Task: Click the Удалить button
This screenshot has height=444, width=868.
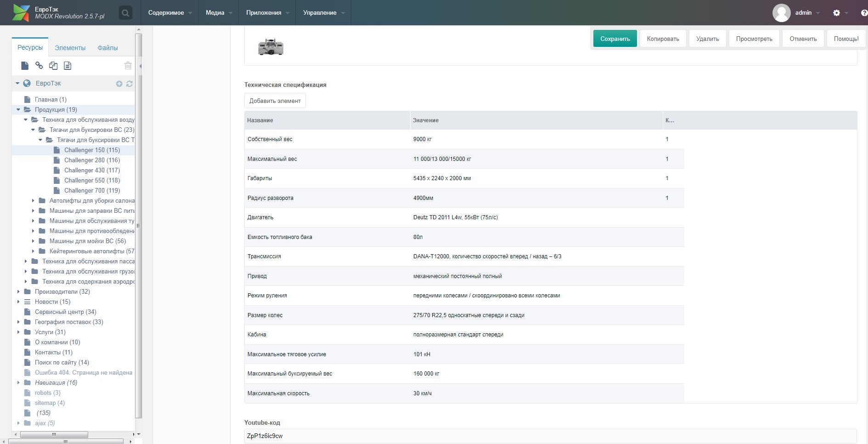Action: (707, 39)
